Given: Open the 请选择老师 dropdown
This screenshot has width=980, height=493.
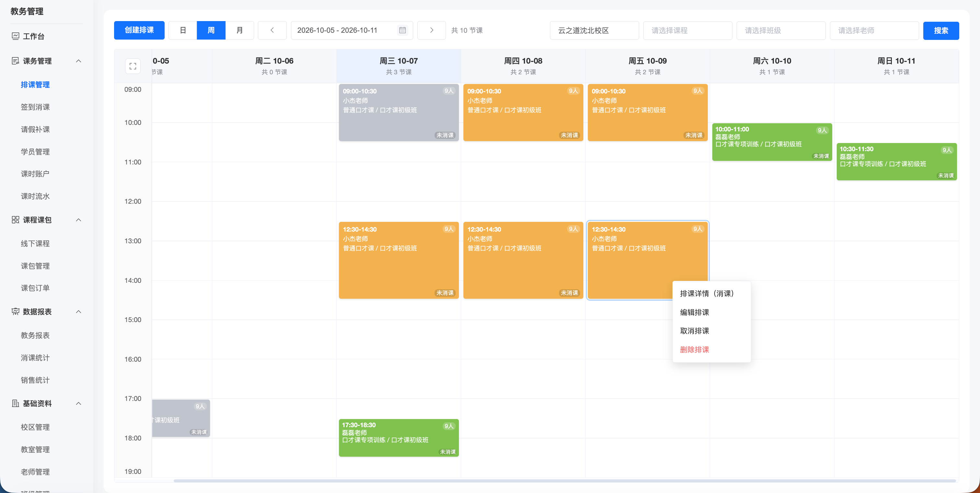Looking at the screenshot, I should coord(874,30).
